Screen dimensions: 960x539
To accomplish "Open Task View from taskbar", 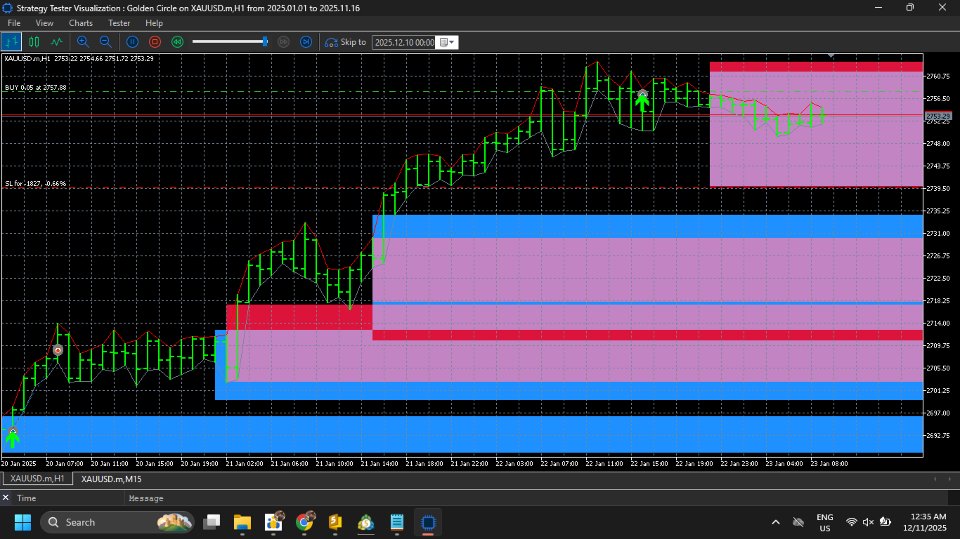I will pos(212,522).
